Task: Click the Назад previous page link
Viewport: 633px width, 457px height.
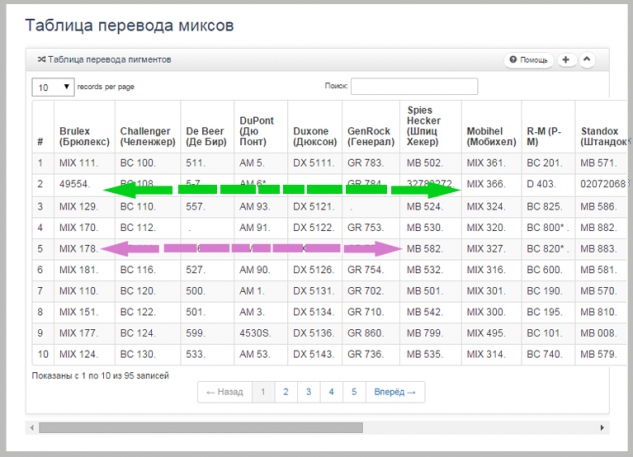Action: [x=225, y=392]
